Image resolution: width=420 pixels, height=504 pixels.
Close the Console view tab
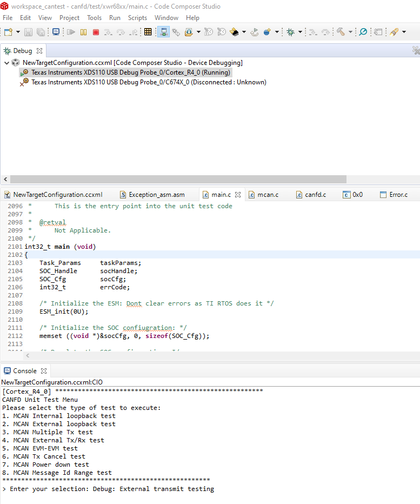click(44, 371)
